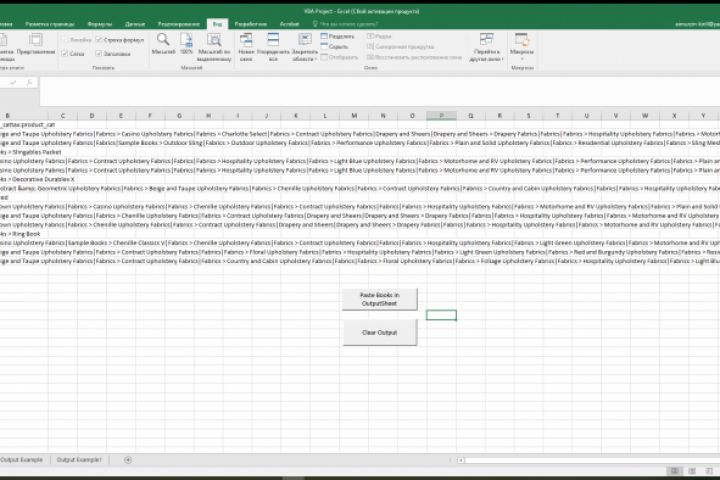This screenshot has height=480, width=720.
Task: Click the header cell ending 'product_cat'
Action: [x=24, y=125]
